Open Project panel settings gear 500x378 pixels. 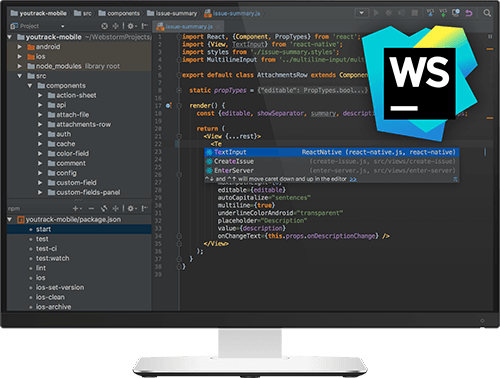click(131, 26)
